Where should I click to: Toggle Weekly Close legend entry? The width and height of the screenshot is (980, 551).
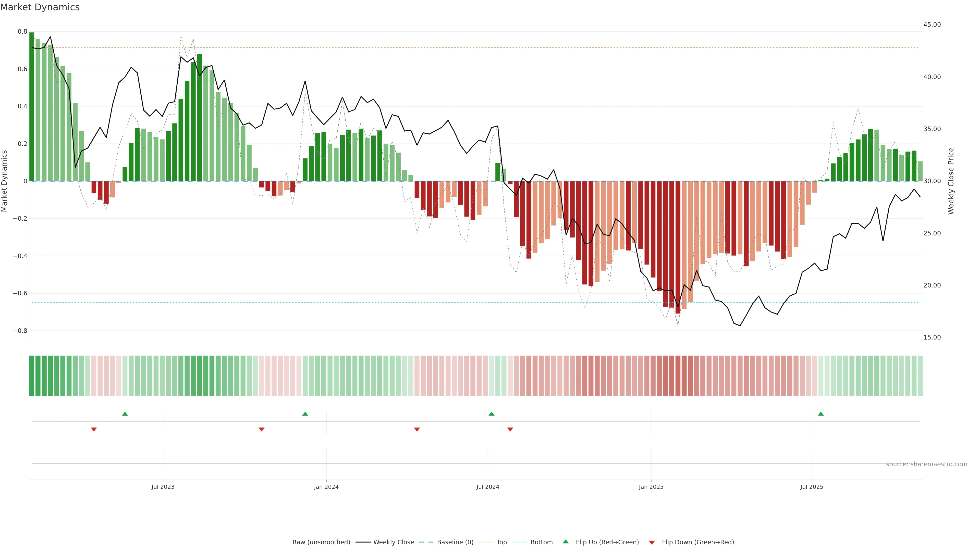(x=393, y=542)
